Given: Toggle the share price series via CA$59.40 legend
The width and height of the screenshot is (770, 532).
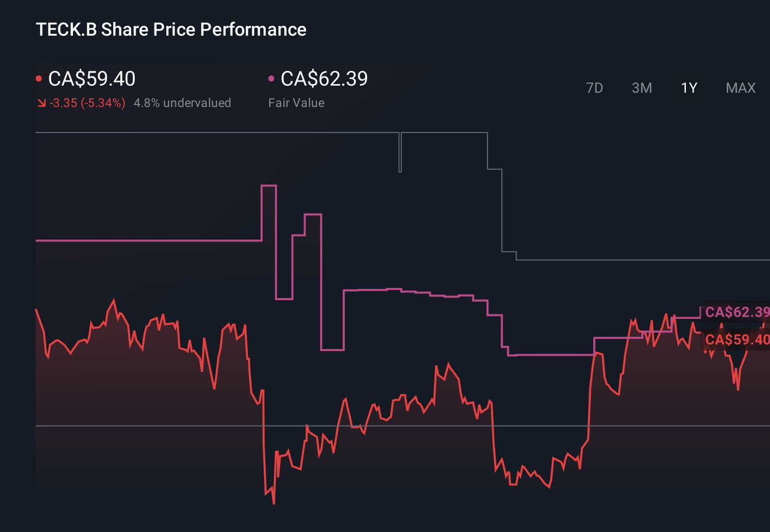Looking at the screenshot, I should pyautogui.click(x=91, y=78).
